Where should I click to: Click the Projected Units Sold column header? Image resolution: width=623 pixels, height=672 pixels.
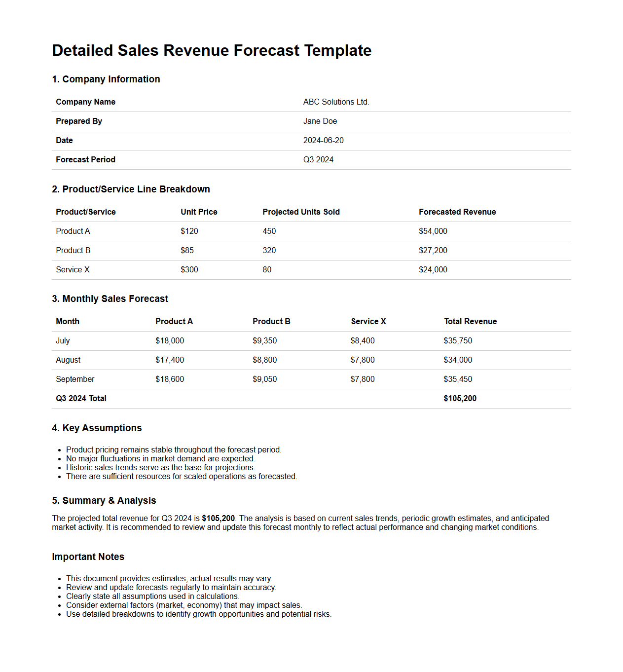tap(301, 212)
